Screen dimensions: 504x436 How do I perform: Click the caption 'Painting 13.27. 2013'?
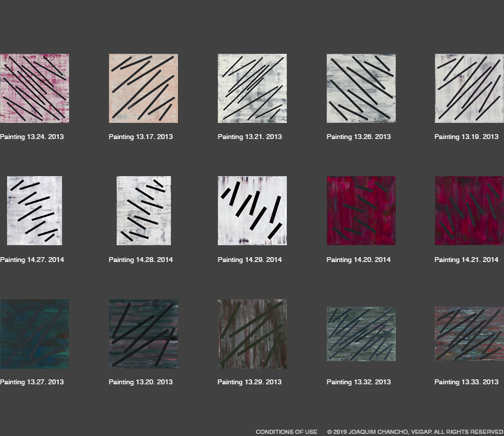click(32, 382)
